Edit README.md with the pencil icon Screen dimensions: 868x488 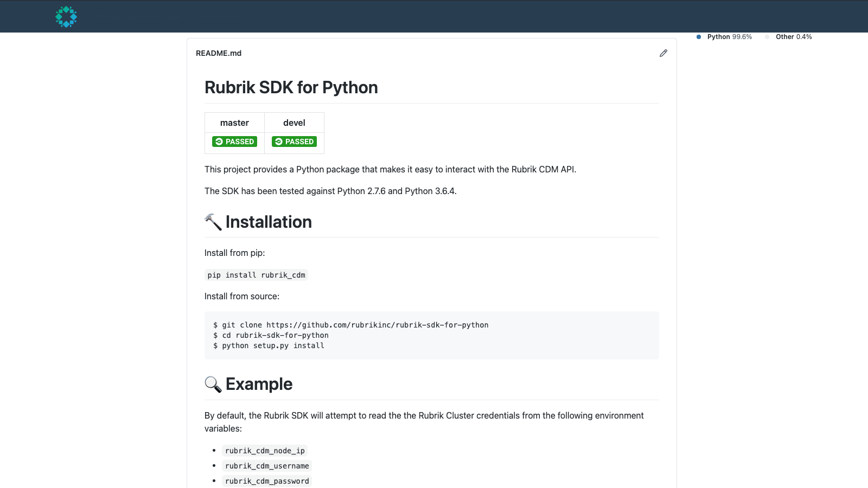pos(663,53)
